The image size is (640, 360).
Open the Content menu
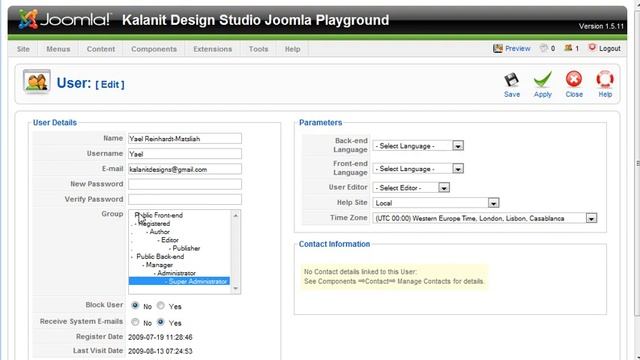(x=101, y=49)
